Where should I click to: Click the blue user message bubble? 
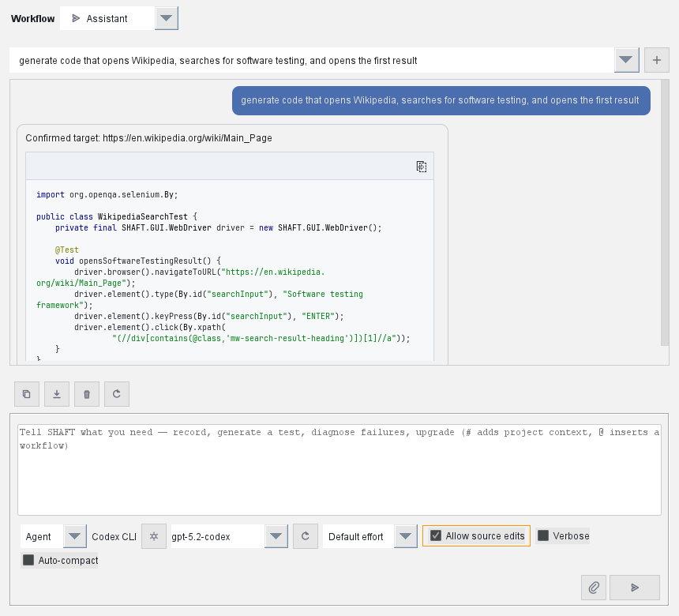pos(441,100)
